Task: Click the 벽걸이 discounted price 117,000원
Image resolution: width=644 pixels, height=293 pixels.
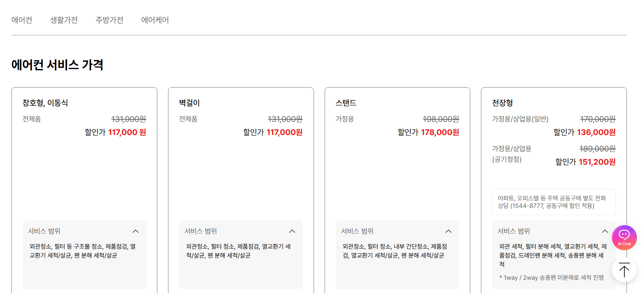Action: 284,132
